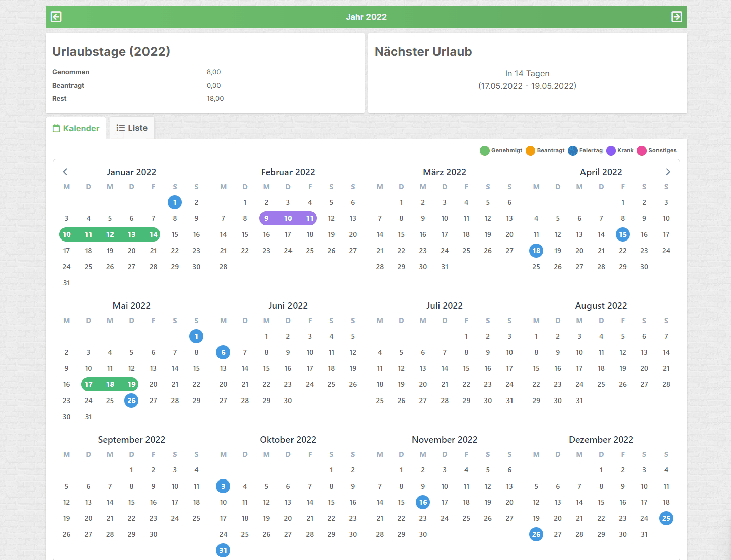This screenshot has width=731, height=560.
Task: Click the pink Sonstiges legend dot
Action: coord(641,151)
